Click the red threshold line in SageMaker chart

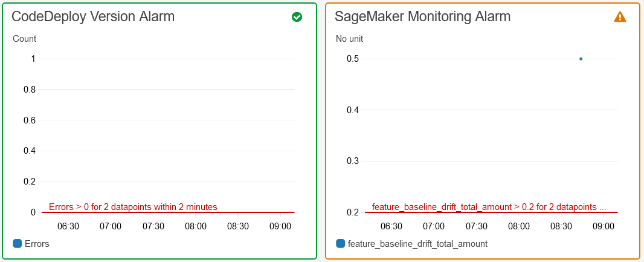491,212
